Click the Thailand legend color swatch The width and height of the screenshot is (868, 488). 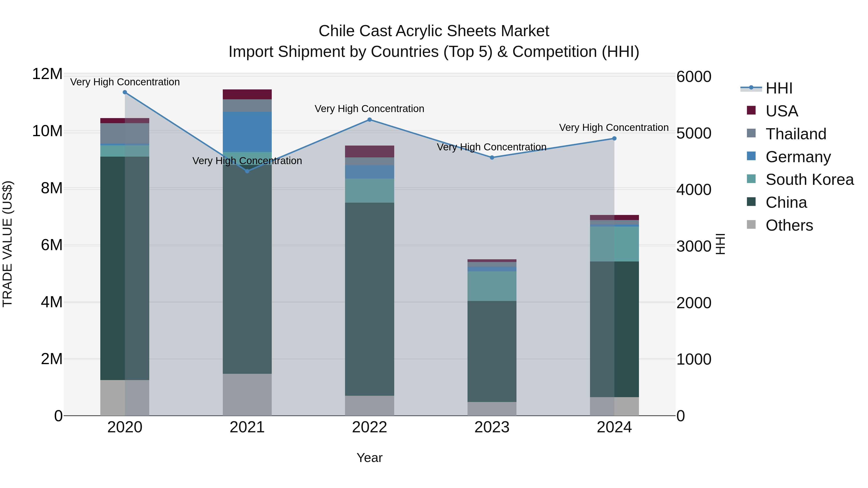coord(751,133)
